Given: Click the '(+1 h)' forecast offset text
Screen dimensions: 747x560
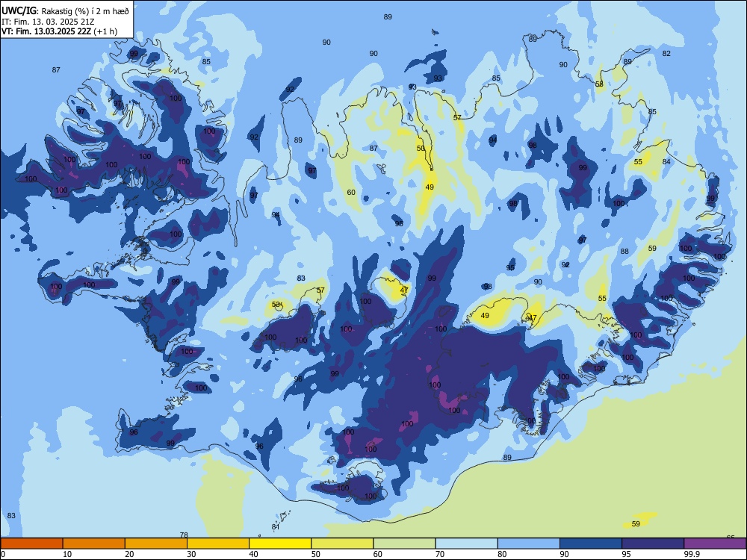Looking at the screenshot, I should [105, 31].
